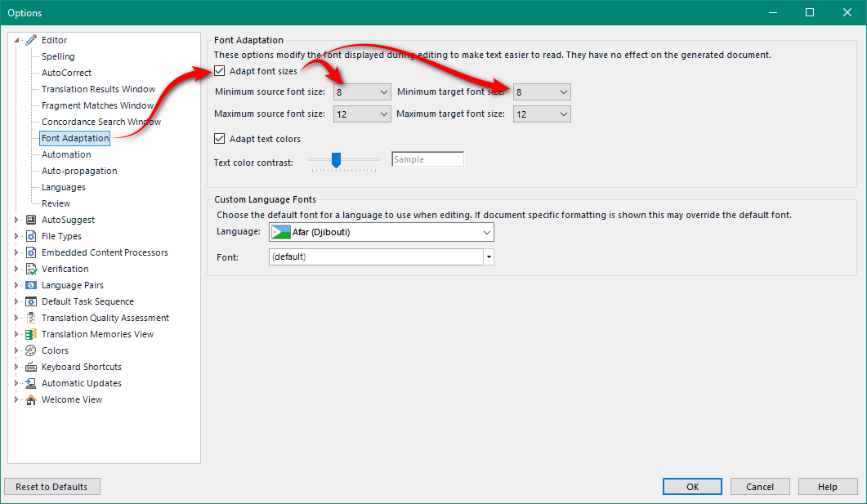
Task: Click the Translation Memories View icon
Action: (x=31, y=334)
